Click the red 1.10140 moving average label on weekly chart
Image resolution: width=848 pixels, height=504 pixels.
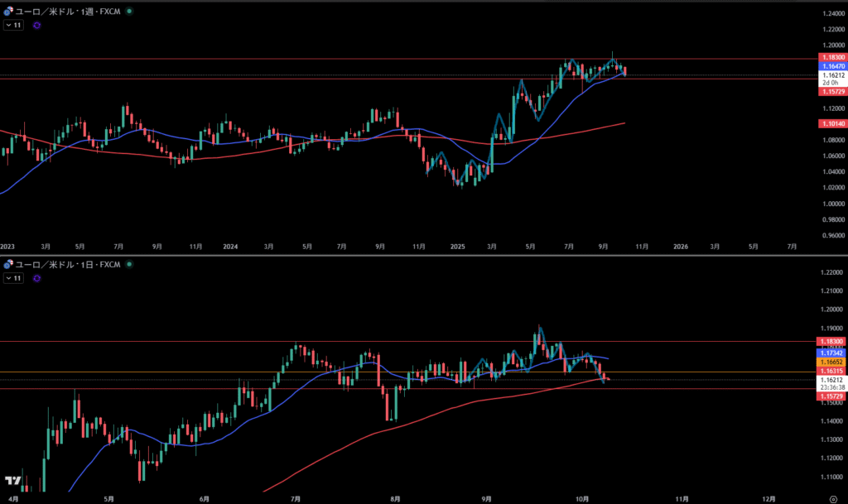point(831,123)
